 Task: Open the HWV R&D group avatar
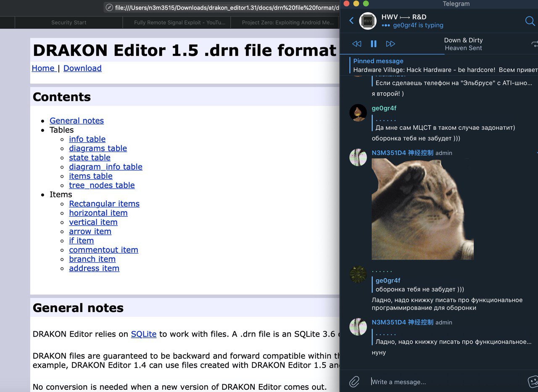368,21
